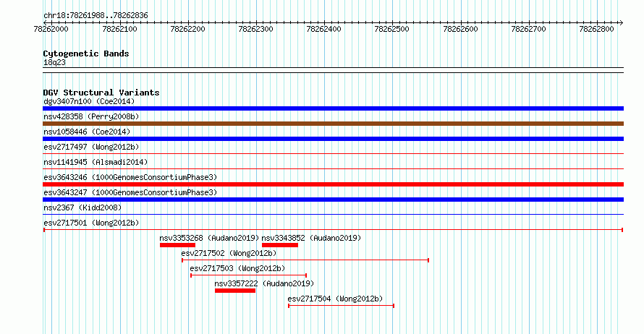
Task: Click the esv3643246 (1000GenomesConsortiumPhase3) label
Action: [130, 177]
